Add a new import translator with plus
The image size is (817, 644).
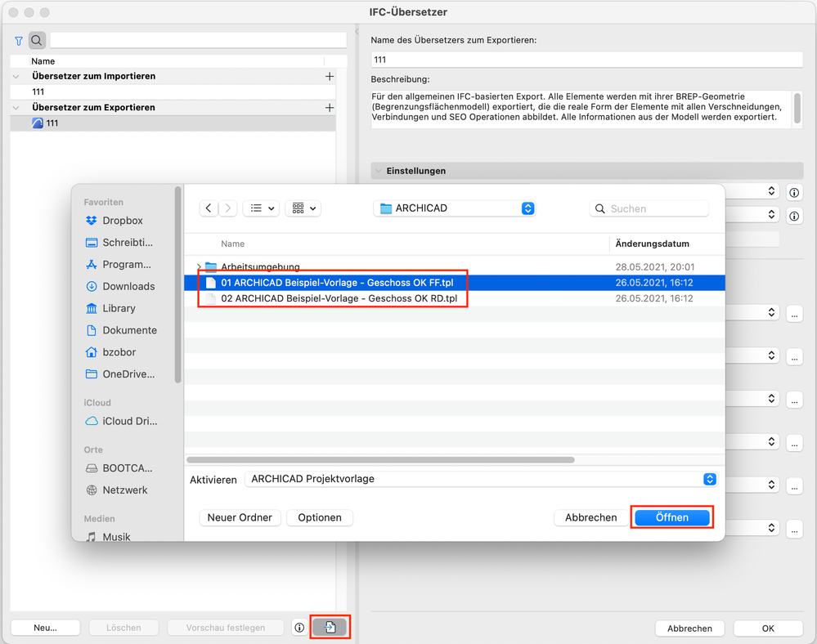point(330,77)
